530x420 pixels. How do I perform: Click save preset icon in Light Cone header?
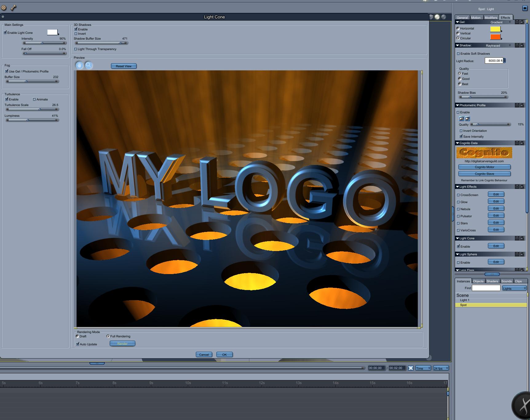(x=517, y=238)
